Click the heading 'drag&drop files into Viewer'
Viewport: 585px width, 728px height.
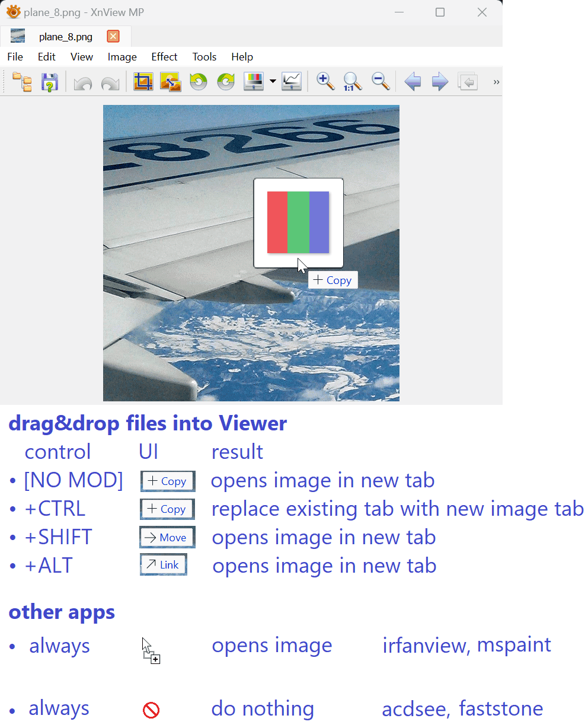[148, 423]
